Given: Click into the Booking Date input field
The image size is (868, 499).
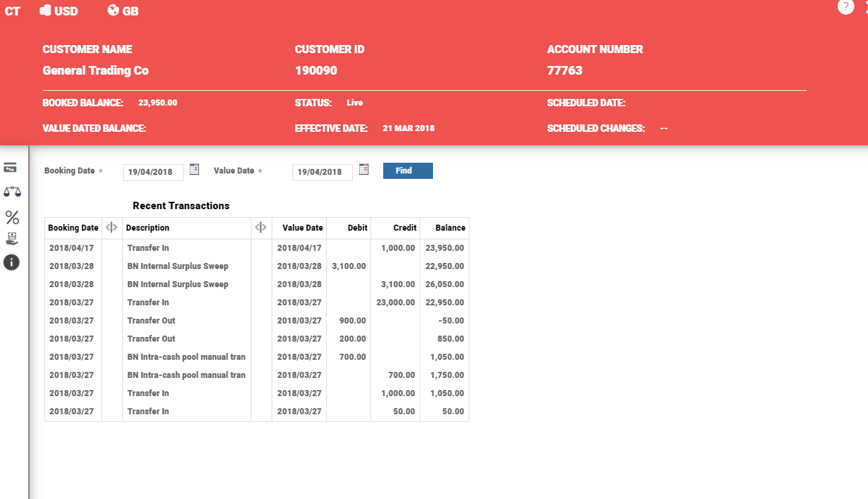Looking at the screenshot, I should coord(153,172).
